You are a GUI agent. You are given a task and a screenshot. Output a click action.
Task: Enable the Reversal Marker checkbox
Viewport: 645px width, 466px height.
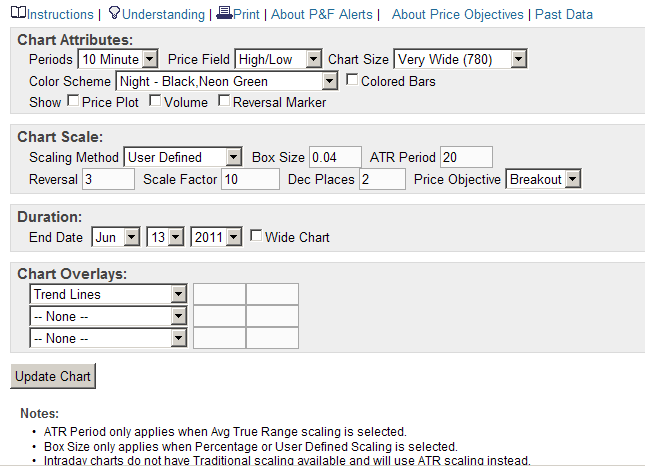coord(224,102)
